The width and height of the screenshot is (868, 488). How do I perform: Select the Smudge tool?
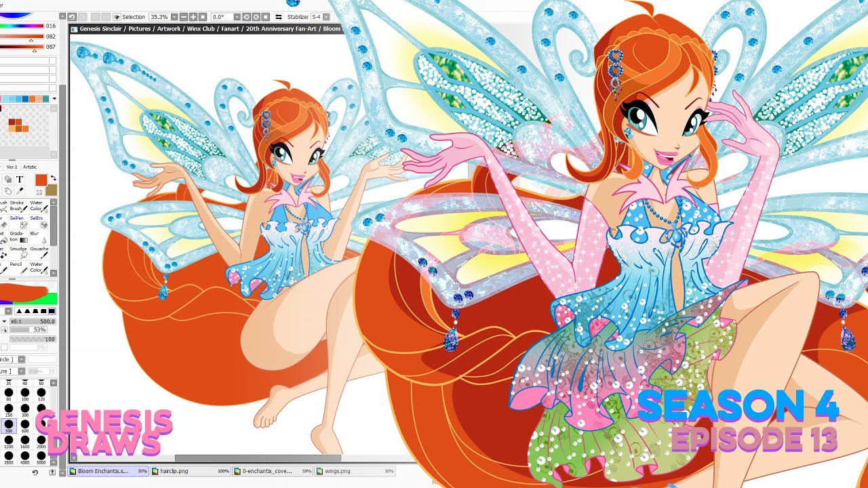(x=18, y=253)
